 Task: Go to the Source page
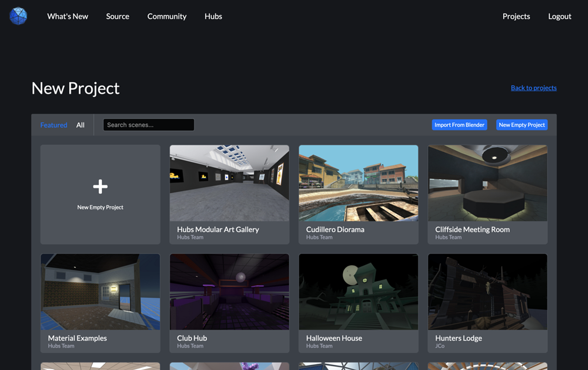[x=118, y=16]
